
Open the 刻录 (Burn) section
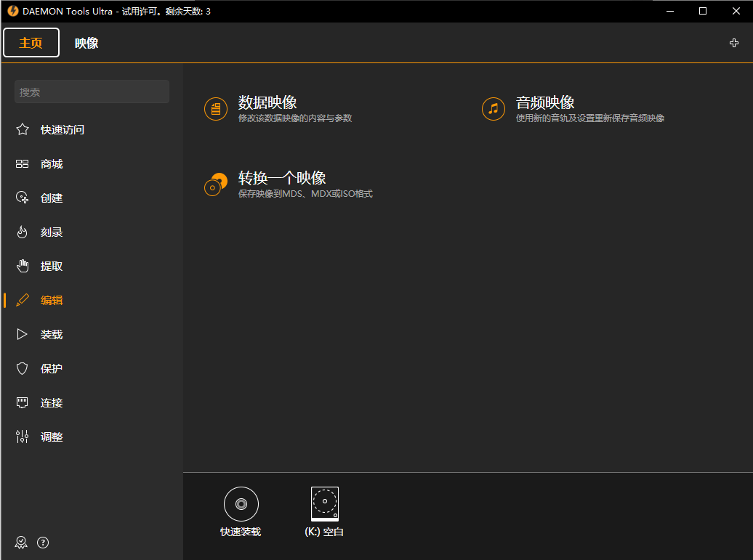coord(51,232)
